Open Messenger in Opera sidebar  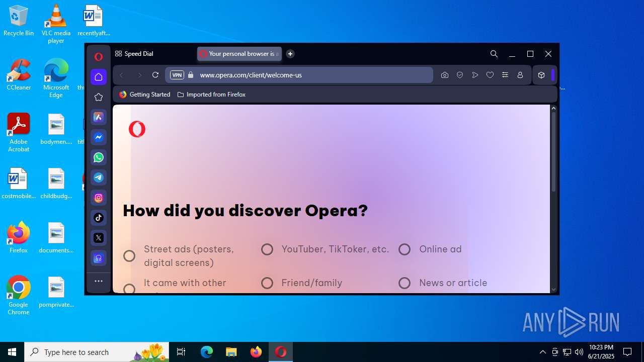click(x=99, y=137)
